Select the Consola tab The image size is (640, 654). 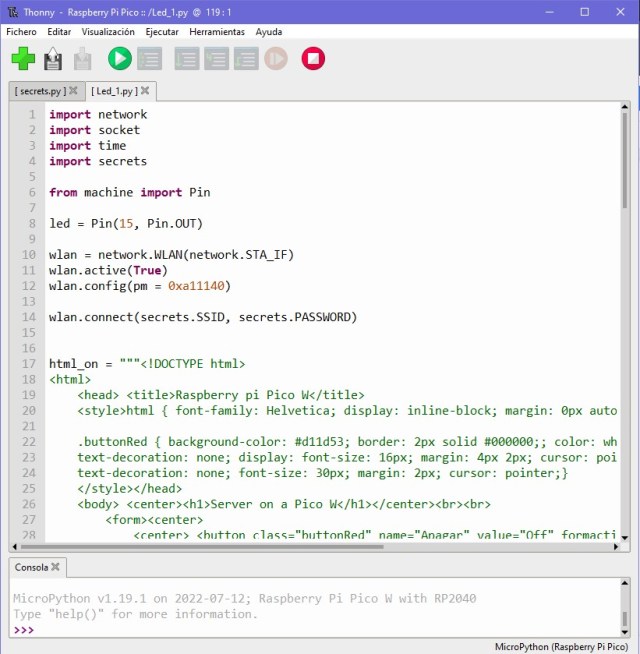(32, 567)
